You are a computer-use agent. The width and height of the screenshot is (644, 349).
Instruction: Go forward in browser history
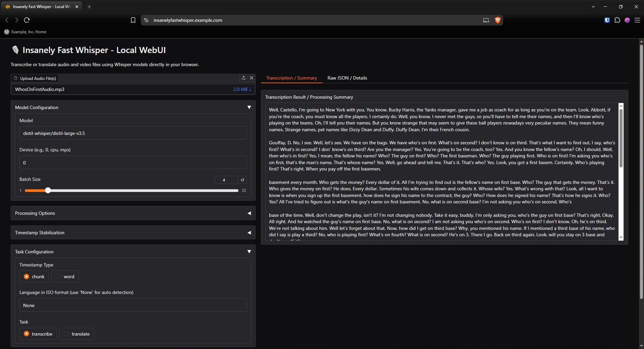pos(16,20)
